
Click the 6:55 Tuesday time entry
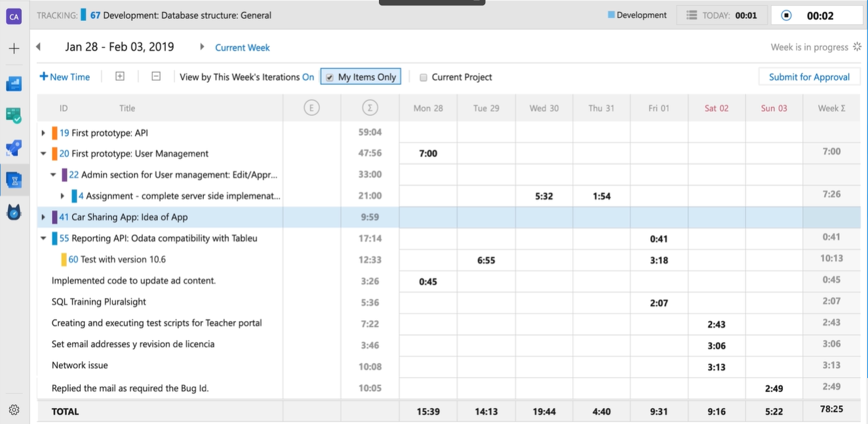point(486,260)
